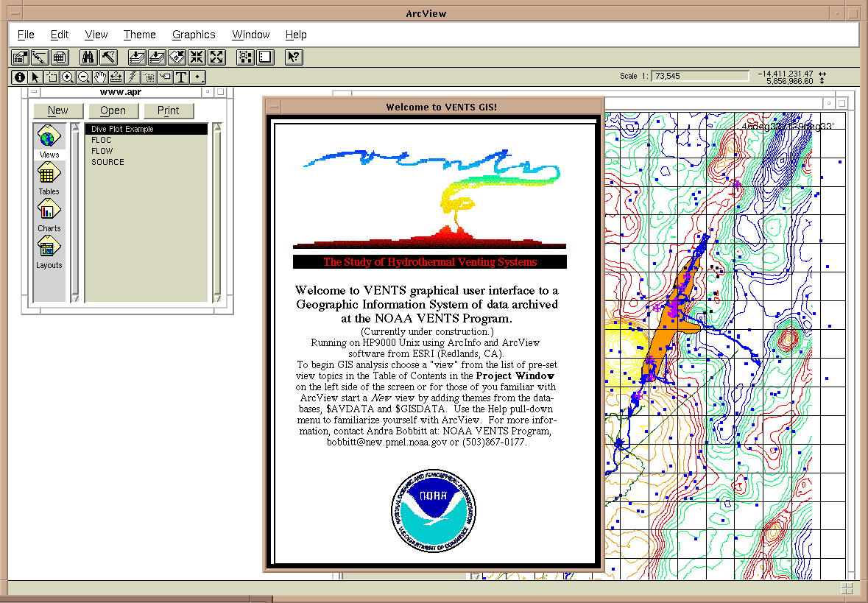
Task: Select the Area of Interest tool
Action: 149,77
